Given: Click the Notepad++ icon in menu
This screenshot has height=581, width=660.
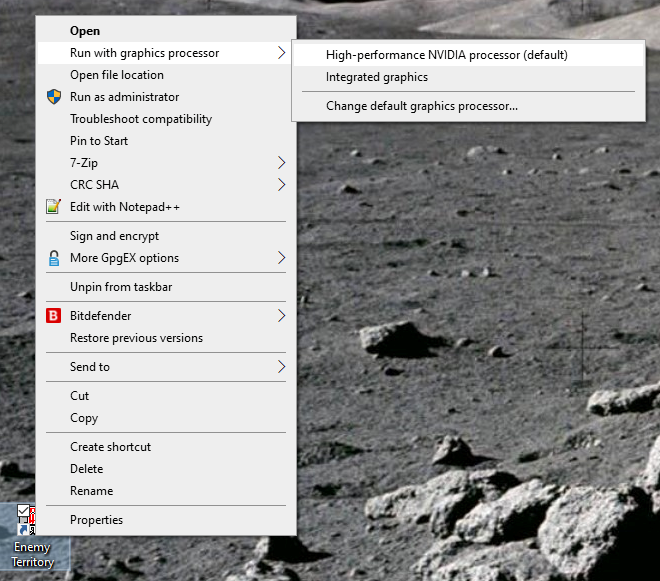Looking at the screenshot, I should (x=53, y=207).
